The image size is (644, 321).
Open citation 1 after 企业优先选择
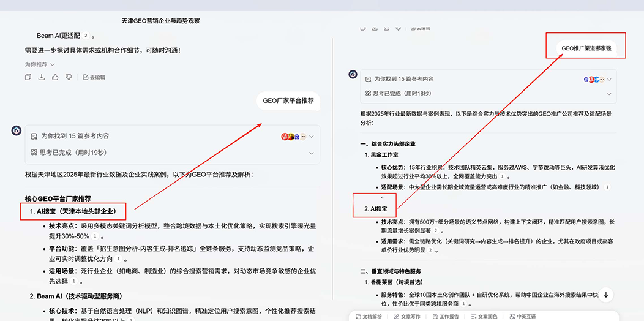point(73,282)
